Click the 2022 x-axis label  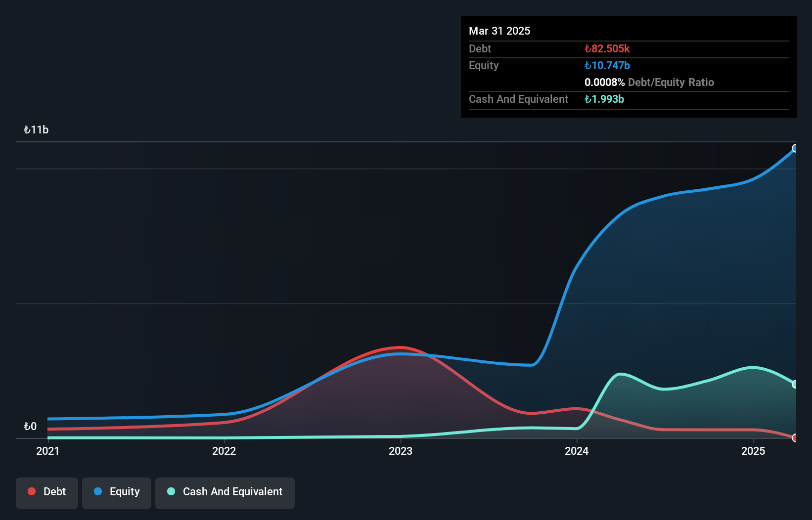224,451
